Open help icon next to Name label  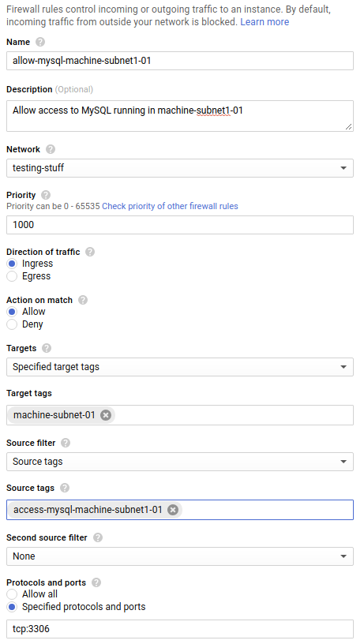[x=40, y=42]
